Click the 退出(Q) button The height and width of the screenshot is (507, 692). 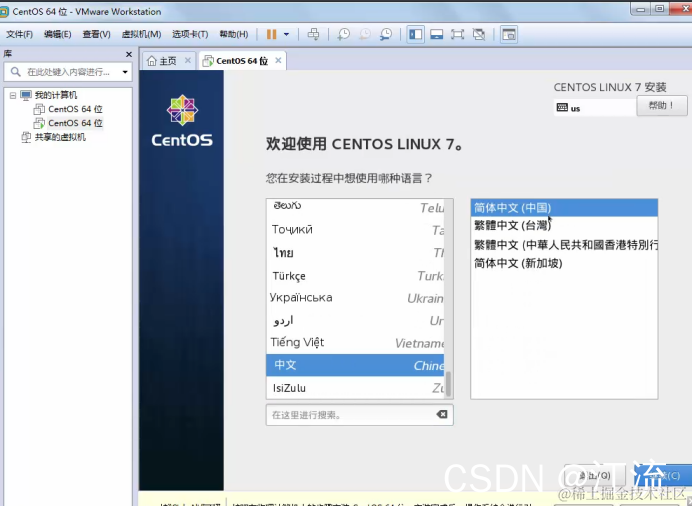point(594,476)
